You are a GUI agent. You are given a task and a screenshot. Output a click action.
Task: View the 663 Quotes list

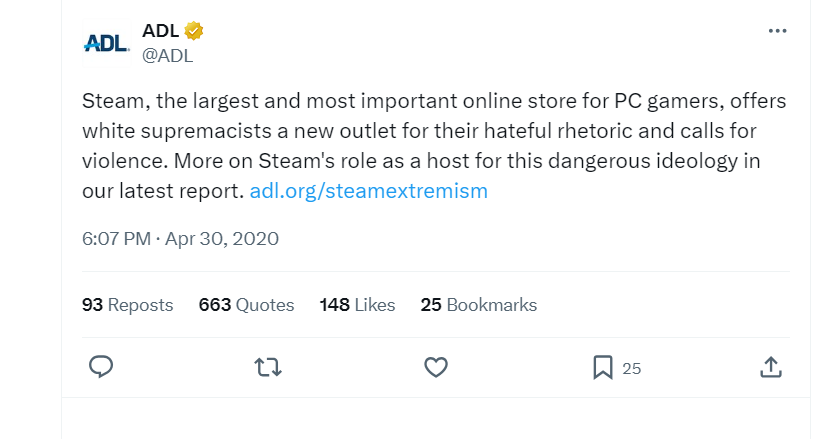point(246,305)
